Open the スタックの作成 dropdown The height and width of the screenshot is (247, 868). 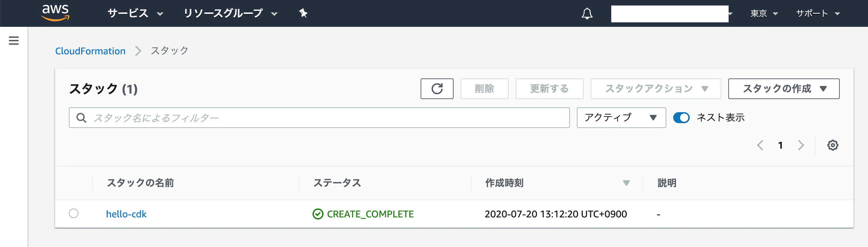point(784,88)
